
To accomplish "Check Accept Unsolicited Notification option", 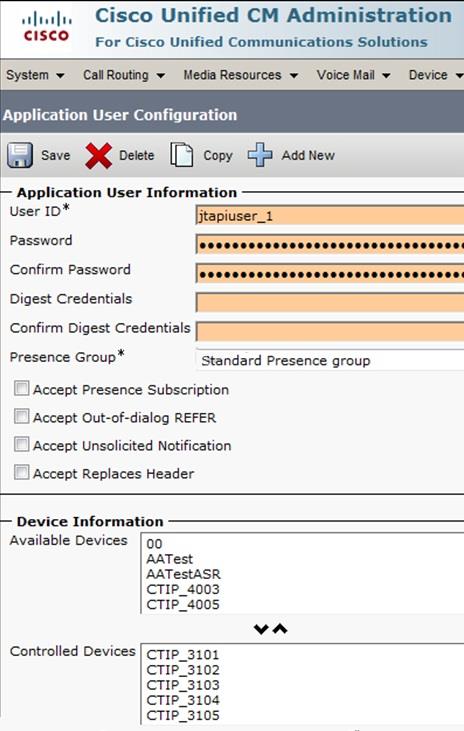I will point(21,444).
